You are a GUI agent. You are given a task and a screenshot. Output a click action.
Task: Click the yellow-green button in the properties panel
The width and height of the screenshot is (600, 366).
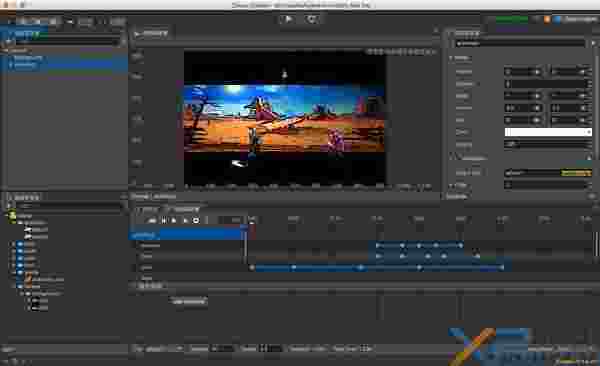coord(576,173)
